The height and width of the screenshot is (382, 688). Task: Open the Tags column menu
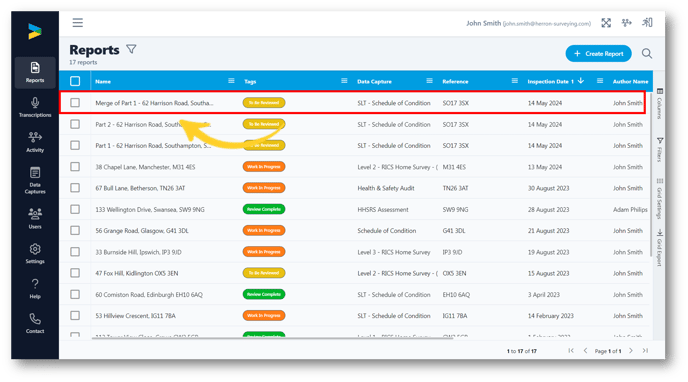pos(344,81)
